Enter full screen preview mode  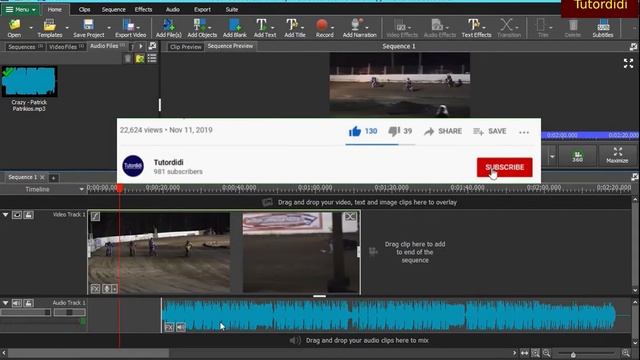pos(628,63)
